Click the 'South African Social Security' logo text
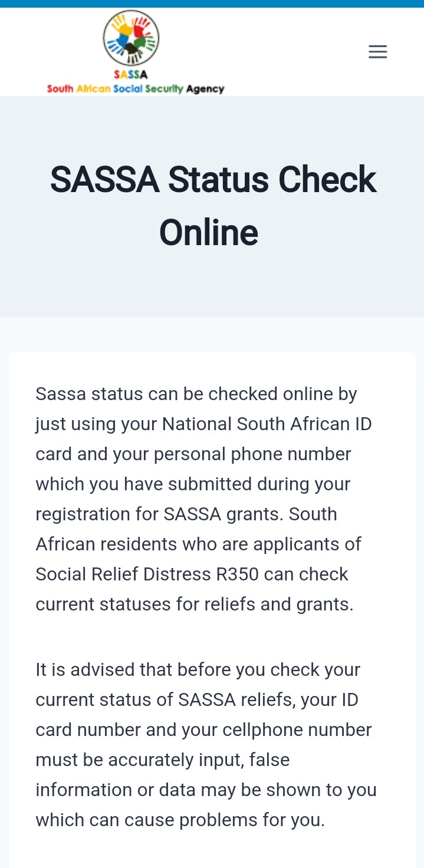Viewport: 424px width, 868px height. [115, 89]
